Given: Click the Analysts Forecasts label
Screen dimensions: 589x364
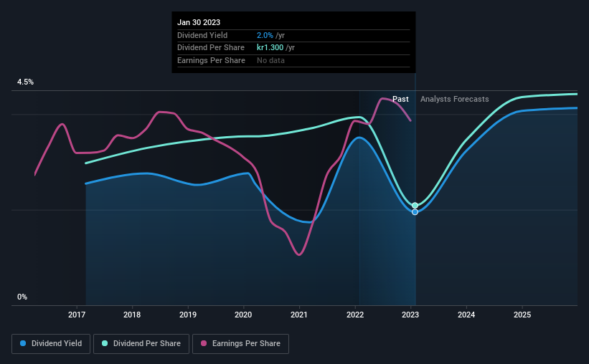Looking at the screenshot, I should [455, 99].
